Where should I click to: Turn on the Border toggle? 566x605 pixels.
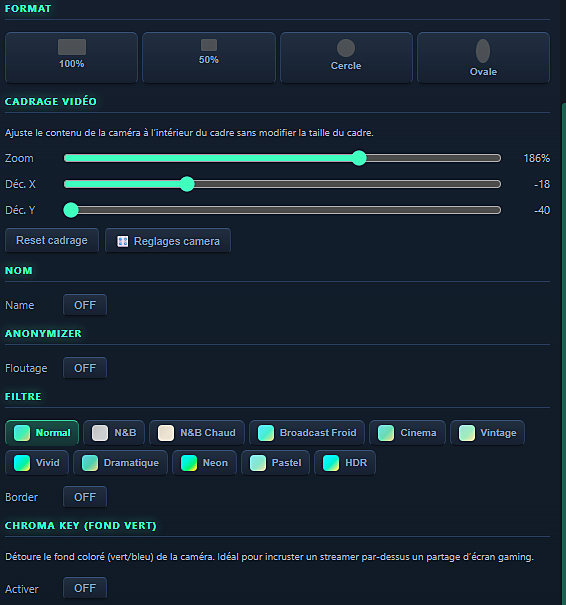point(85,497)
